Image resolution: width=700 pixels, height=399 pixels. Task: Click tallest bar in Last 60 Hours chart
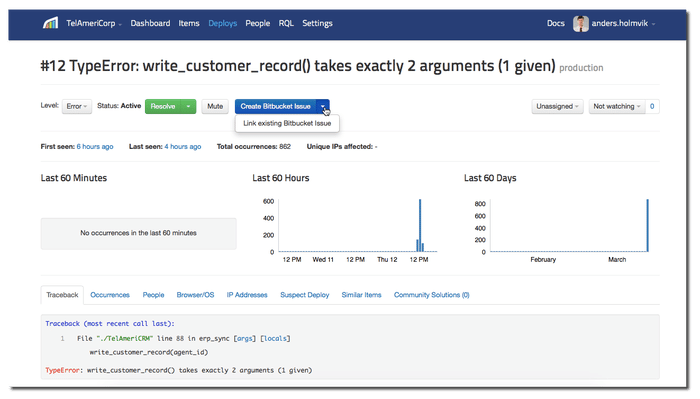coord(420,225)
